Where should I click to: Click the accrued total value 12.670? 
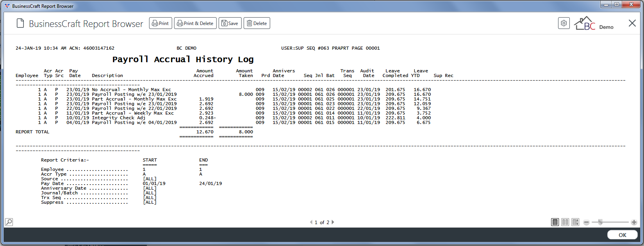205,132
